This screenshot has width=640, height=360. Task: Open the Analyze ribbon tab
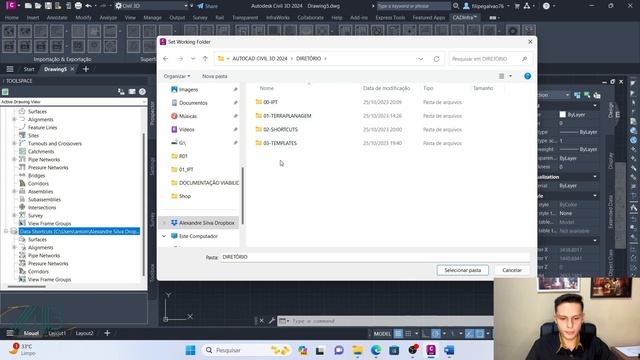(x=108, y=18)
